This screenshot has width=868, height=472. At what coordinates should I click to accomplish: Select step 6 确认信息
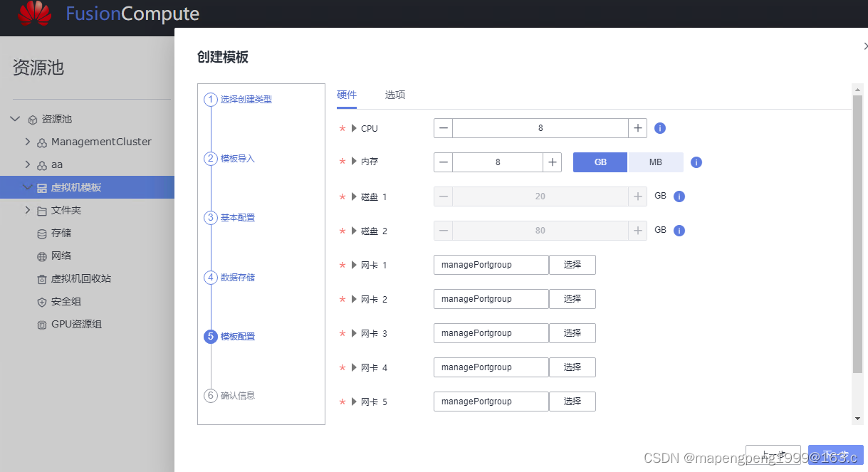229,396
